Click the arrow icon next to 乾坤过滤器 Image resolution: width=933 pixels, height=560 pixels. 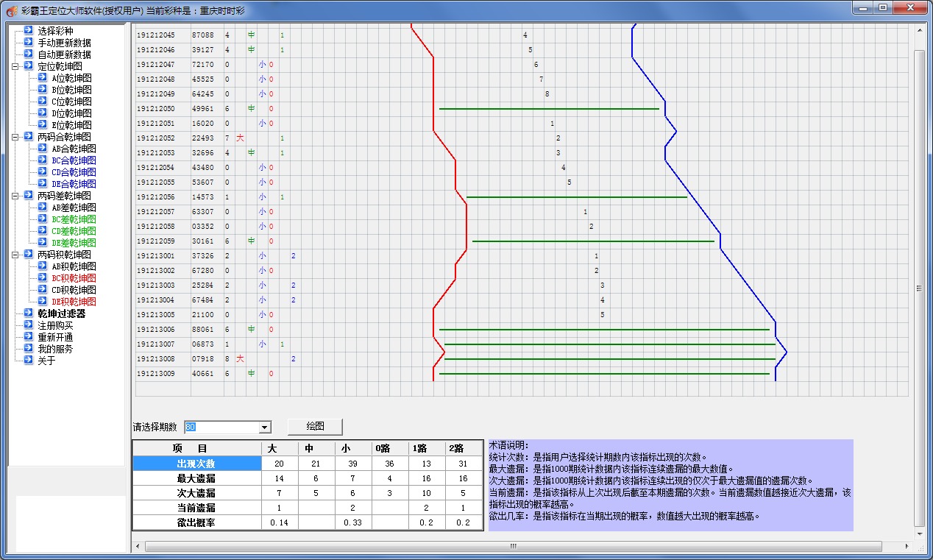[28, 313]
